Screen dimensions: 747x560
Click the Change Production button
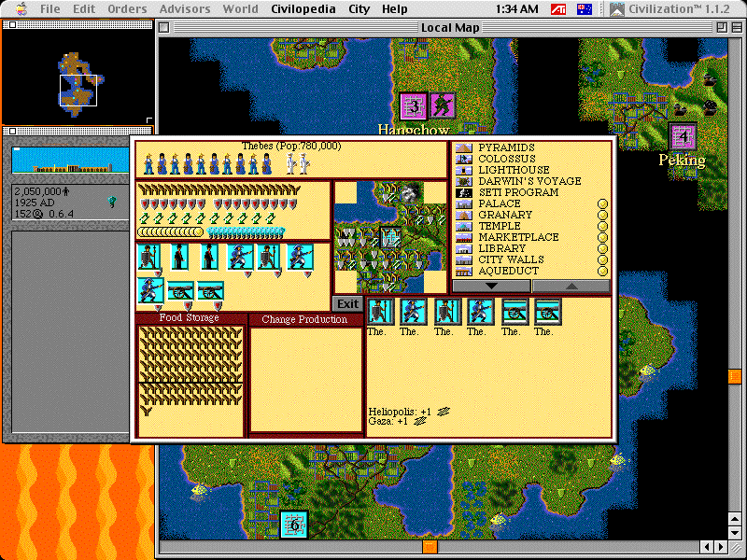click(304, 319)
